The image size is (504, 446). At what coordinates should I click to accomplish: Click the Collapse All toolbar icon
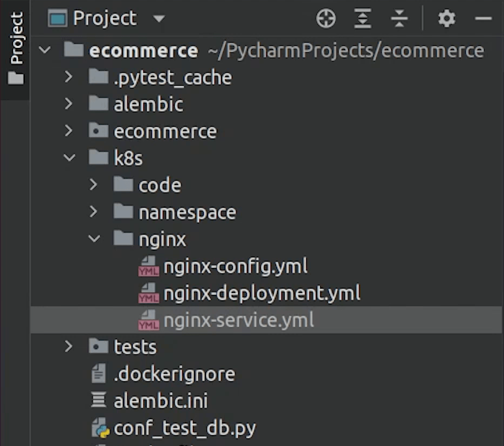click(399, 19)
